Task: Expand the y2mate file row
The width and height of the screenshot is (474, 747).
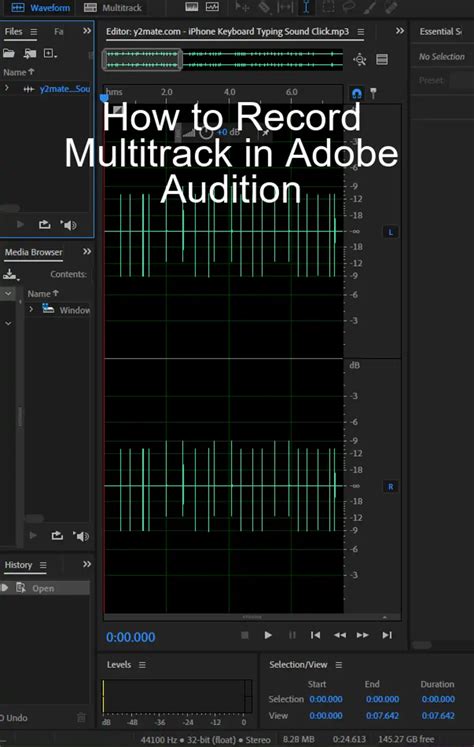Action: (x=7, y=88)
